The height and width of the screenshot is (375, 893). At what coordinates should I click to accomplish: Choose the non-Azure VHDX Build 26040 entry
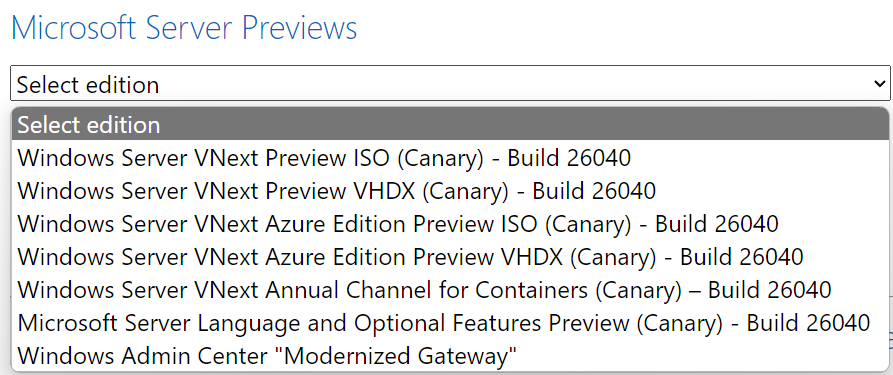pyautogui.click(x=450, y=190)
